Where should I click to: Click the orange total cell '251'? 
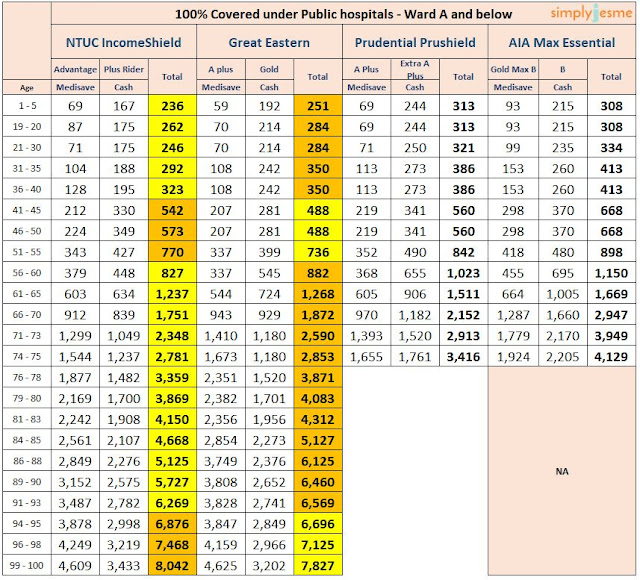point(318,106)
